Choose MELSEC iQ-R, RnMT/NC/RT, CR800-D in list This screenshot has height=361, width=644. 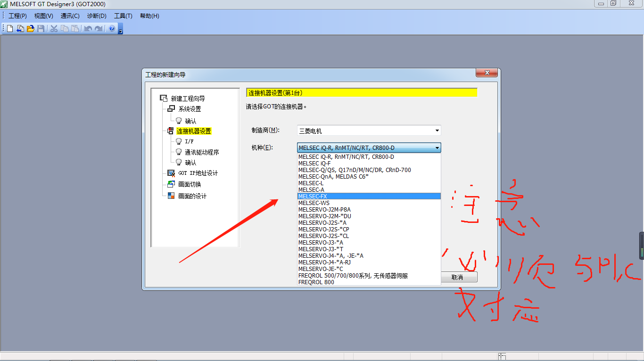coord(369,157)
